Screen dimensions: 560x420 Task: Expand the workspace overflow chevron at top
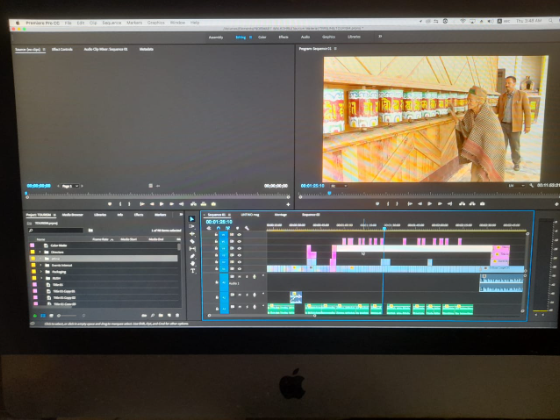(x=380, y=36)
